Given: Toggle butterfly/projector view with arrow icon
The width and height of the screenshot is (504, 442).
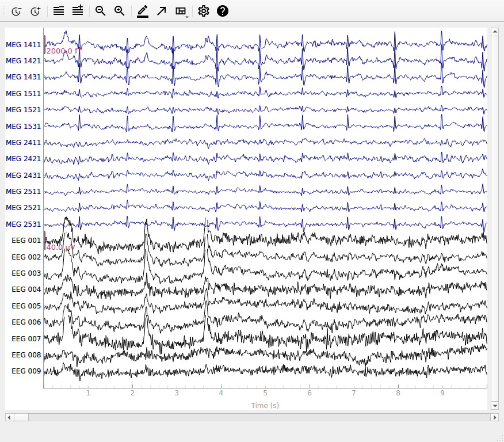Looking at the screenshot, I should click(x=161, y=12).
